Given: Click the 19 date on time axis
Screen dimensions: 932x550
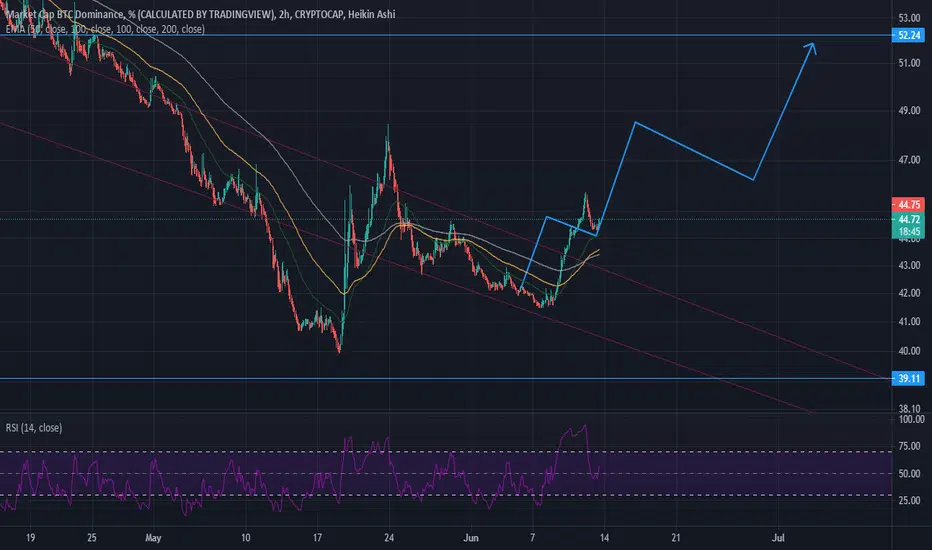Looking at the screenshot, I should [30, 538].
